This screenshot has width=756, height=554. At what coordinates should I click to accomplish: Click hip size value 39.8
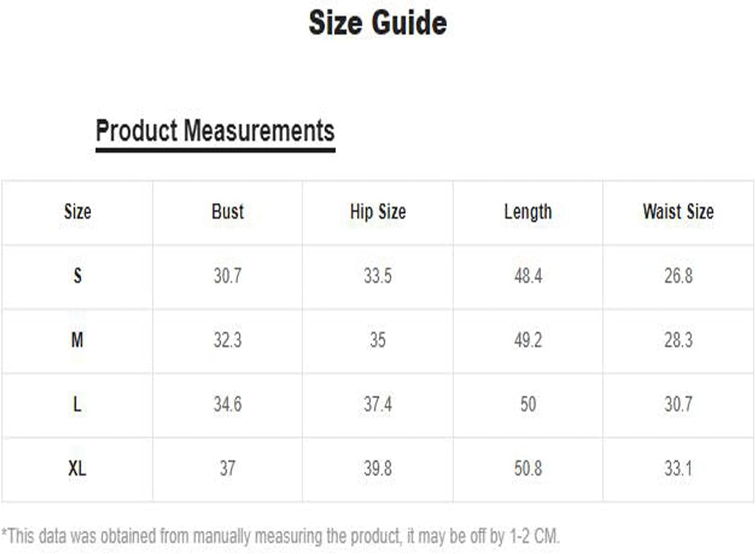click(378, 469)
